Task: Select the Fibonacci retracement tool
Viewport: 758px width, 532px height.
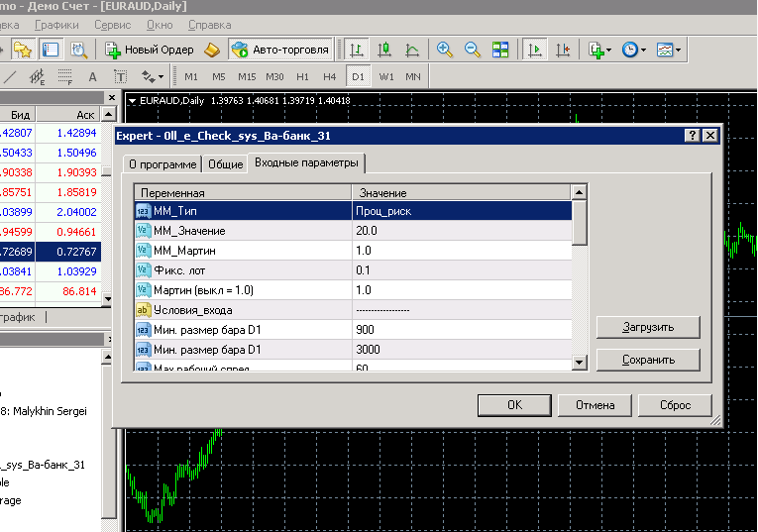Action: click(x=64, y=76)
